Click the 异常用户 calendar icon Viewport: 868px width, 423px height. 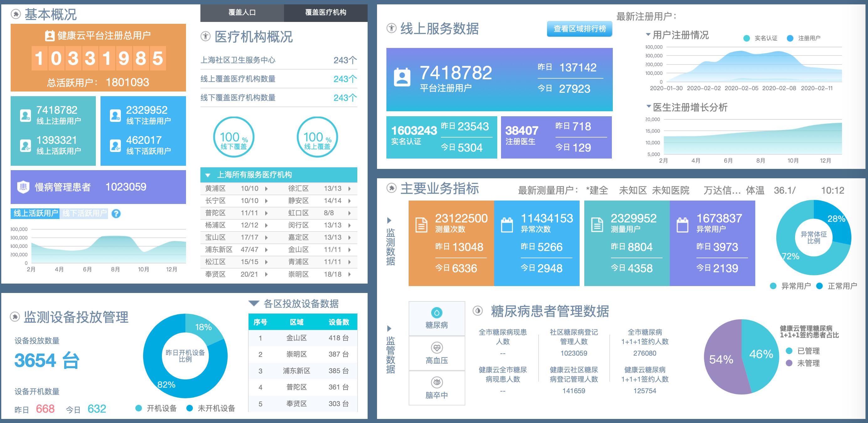(683, 225)
